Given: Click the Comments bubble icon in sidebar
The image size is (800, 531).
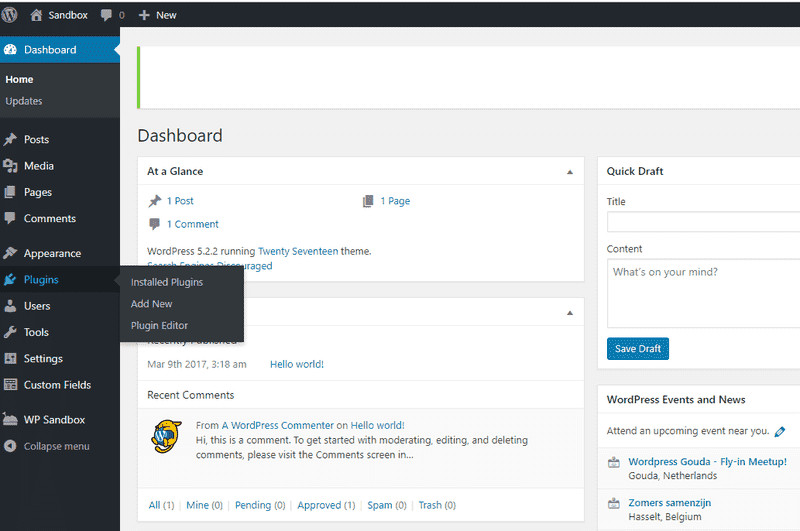Looking at the screenshot, I should pyautogui.click(x=10, y=218).
